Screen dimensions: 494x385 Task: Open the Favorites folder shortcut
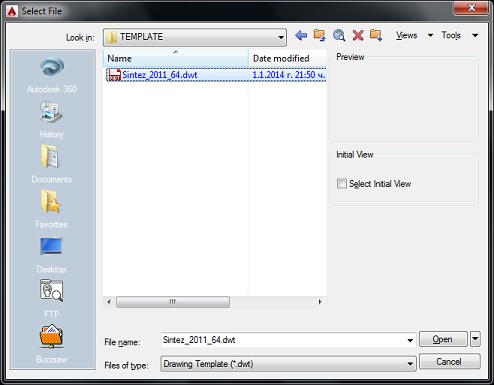51,209
